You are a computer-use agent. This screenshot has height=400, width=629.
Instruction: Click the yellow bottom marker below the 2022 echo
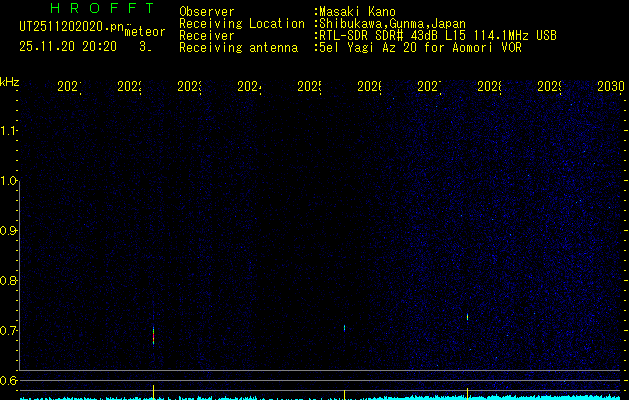(154, 392)
